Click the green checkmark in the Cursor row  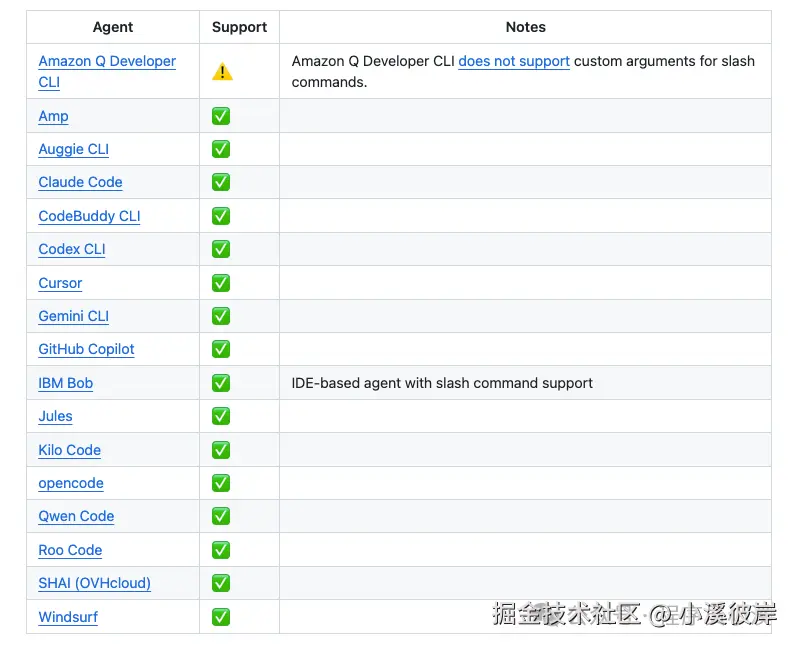[221, 283]
